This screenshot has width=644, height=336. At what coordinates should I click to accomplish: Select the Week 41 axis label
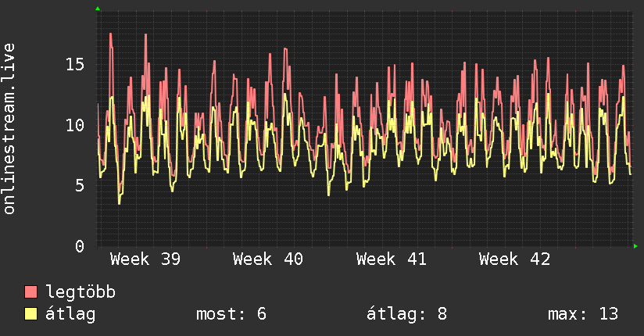click(392, 259)
